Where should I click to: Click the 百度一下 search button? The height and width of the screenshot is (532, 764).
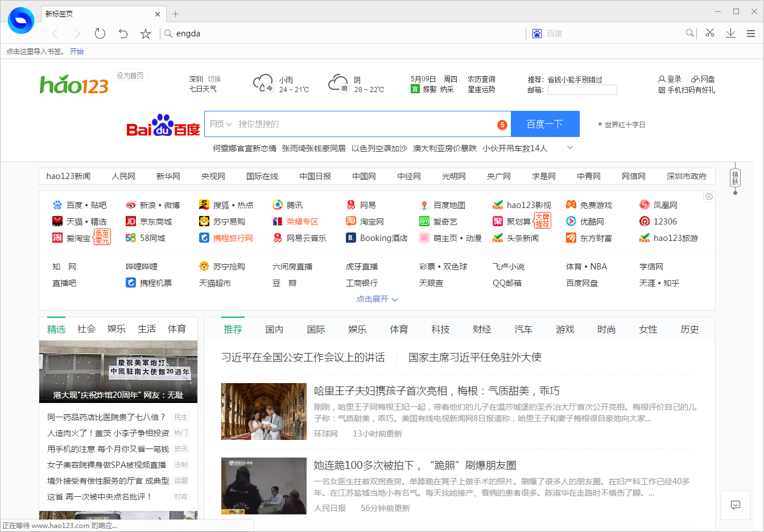545,123
